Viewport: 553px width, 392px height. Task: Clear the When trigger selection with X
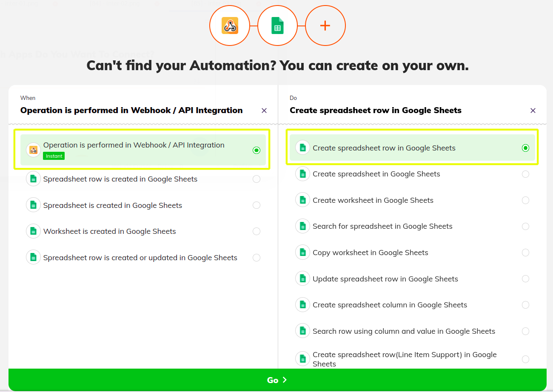(264, 111)
